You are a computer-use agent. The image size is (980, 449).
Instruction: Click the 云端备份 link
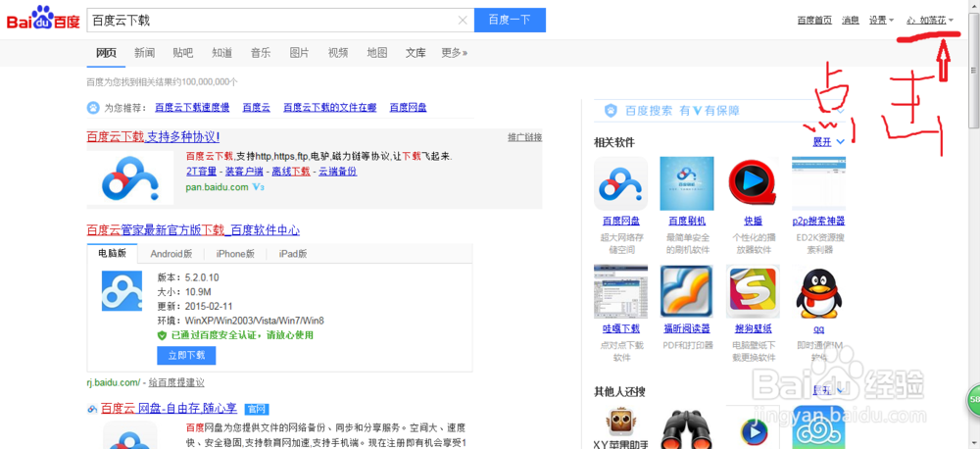(337, 172)
